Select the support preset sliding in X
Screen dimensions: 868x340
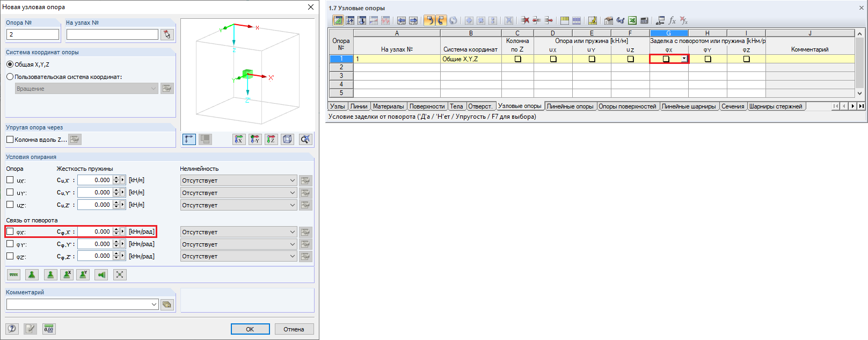[67, 274]
